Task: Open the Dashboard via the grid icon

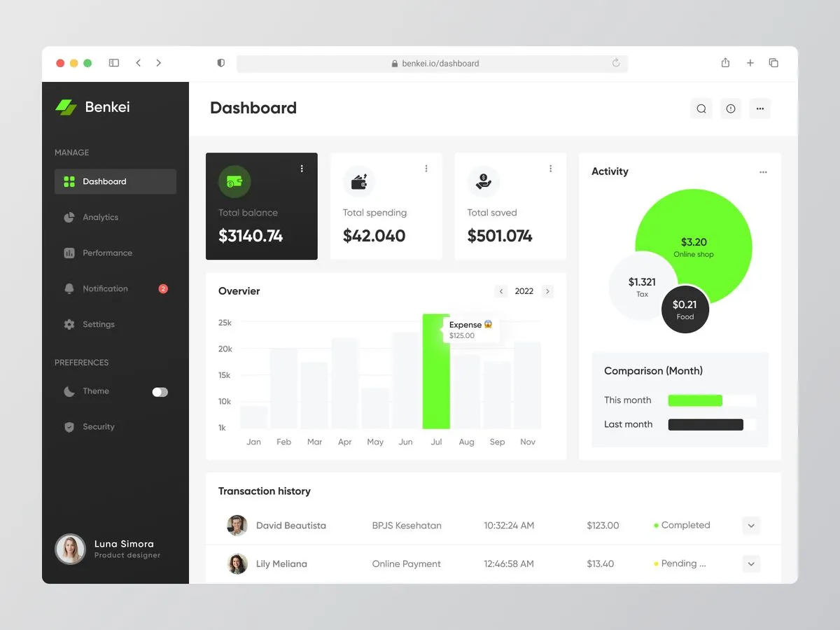Action: pos(69,181)
